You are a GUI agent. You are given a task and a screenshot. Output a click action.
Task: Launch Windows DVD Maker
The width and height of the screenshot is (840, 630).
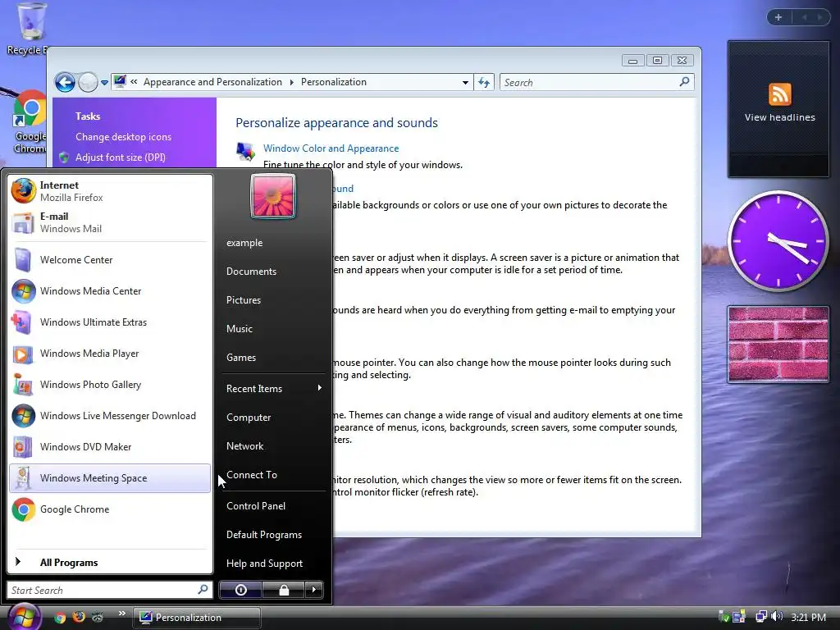click(110, 447)
